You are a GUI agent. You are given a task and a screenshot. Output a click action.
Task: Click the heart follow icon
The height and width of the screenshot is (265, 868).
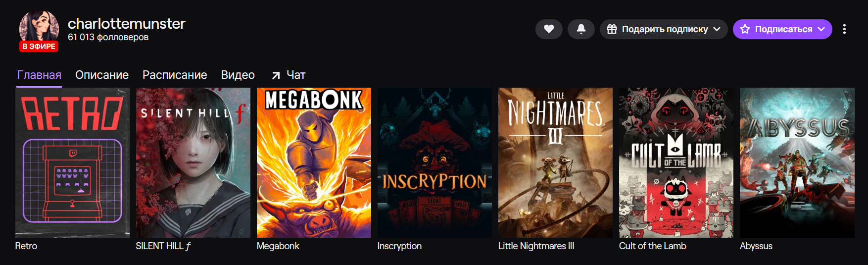[548, 29]
